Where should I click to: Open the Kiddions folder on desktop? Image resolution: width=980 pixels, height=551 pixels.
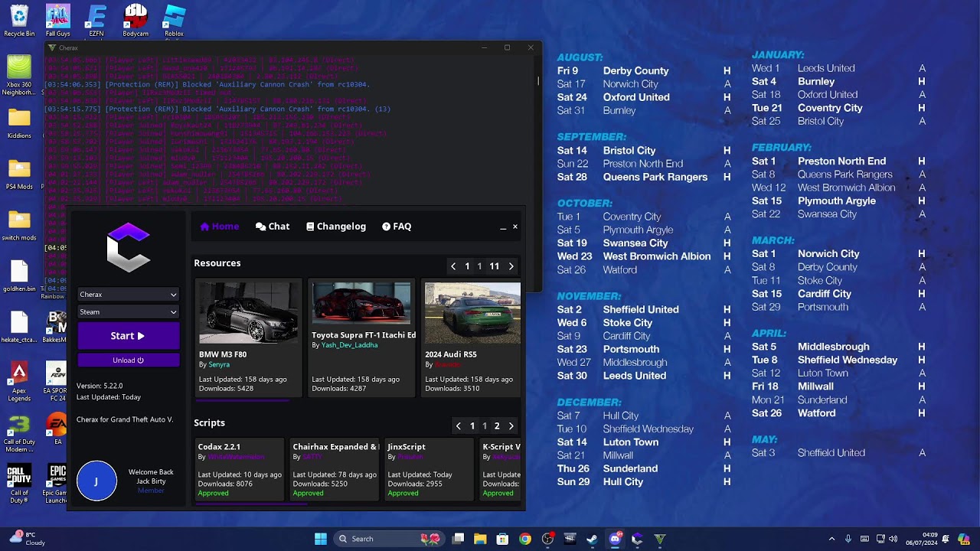(x=19, y=122)
